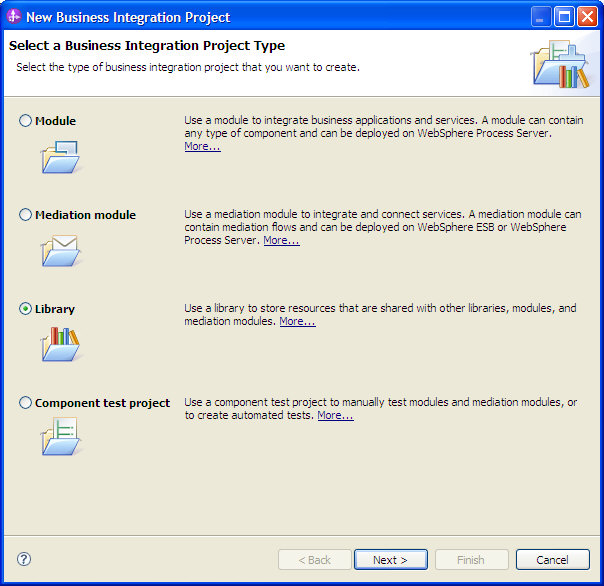Close the dialog with the X button
Image resolution: width=604 pixels, height=586 pixels.
pos(587,17)
